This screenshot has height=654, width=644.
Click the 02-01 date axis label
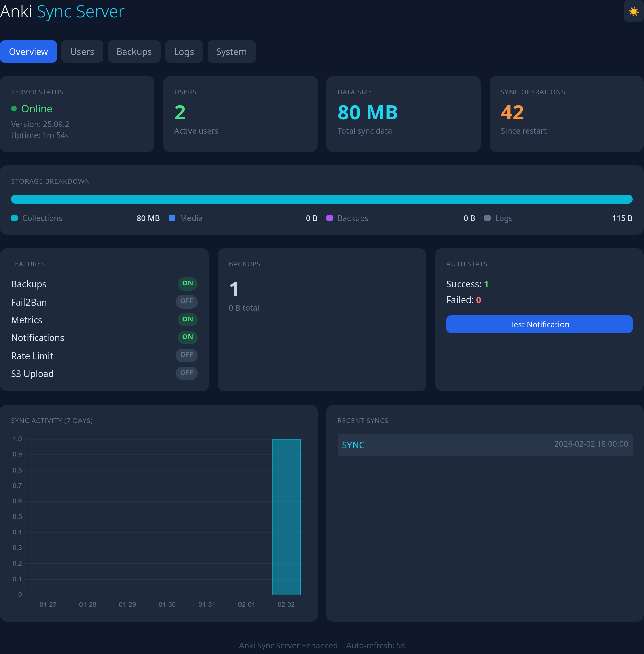(246, 605)
